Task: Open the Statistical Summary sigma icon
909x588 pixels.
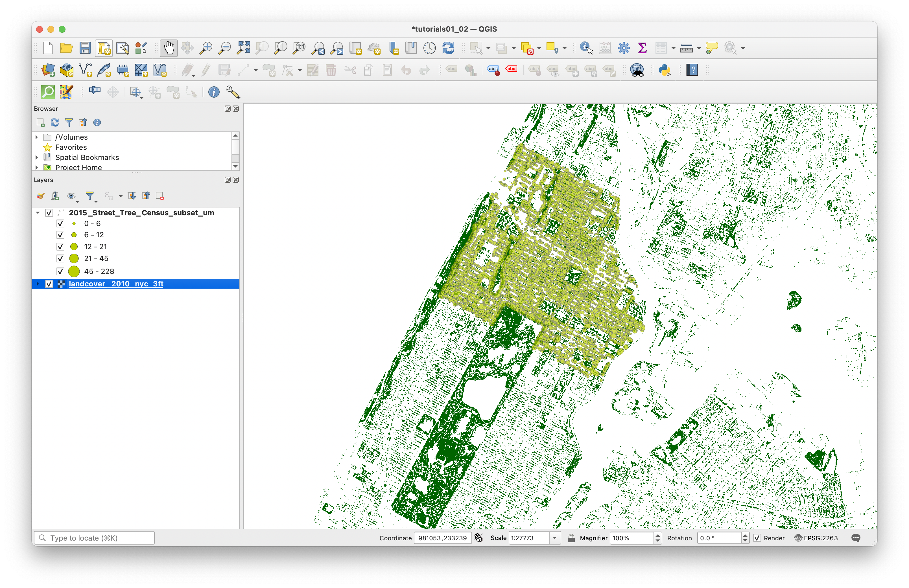Action: (x=643, y=48)
